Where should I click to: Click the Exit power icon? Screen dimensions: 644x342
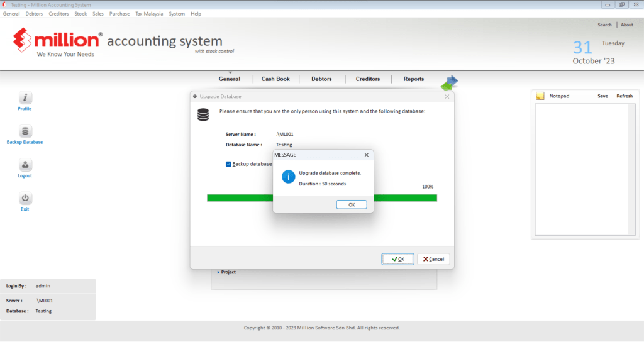point(25,198)
